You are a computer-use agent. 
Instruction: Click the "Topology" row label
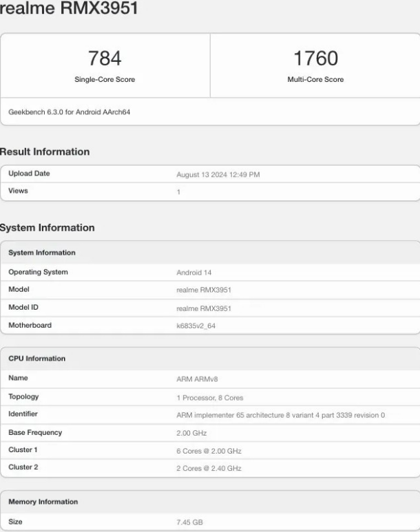point(23,396)
